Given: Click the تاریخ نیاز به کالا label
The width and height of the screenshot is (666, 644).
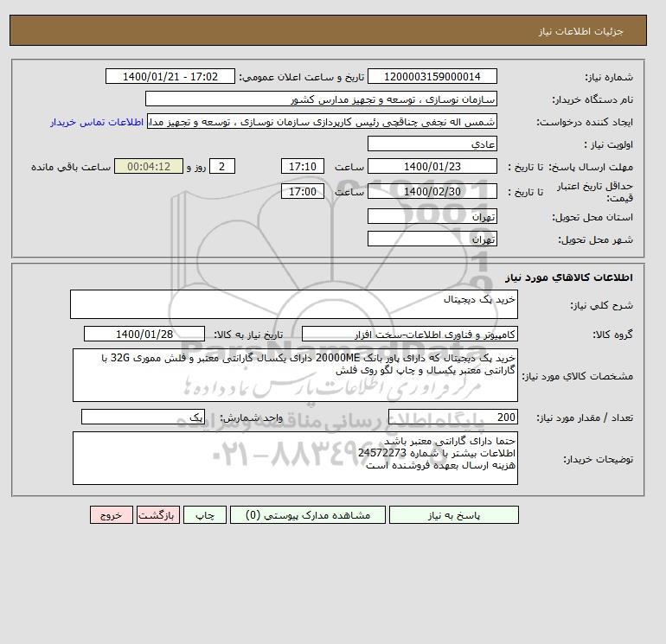Looking at the screenshot, I should click(x=248, y=335).
